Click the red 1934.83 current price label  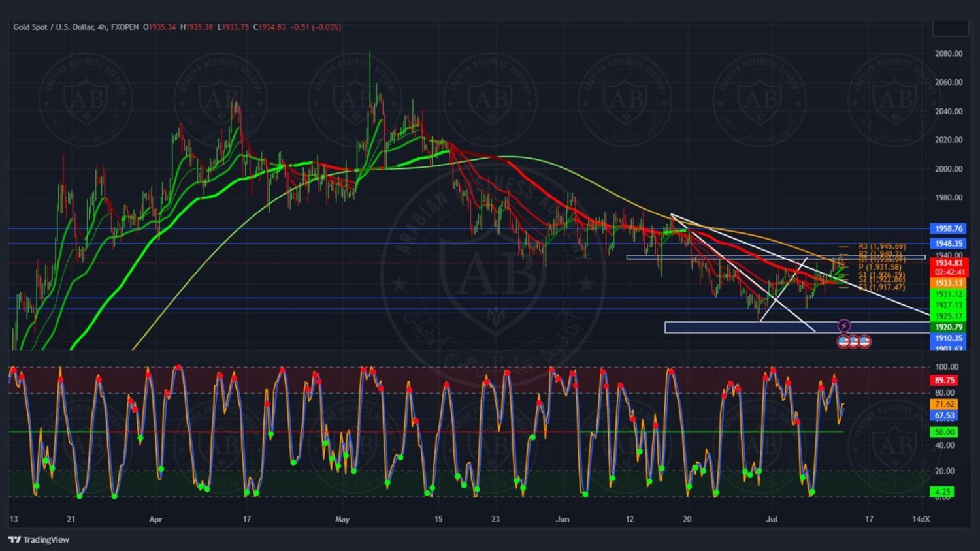948,263
